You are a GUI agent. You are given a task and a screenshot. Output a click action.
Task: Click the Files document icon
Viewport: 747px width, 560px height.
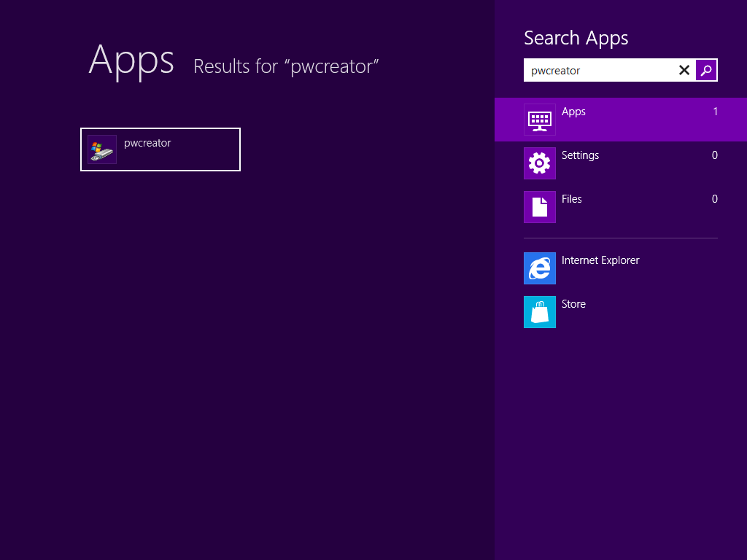(x=540, y=207)
